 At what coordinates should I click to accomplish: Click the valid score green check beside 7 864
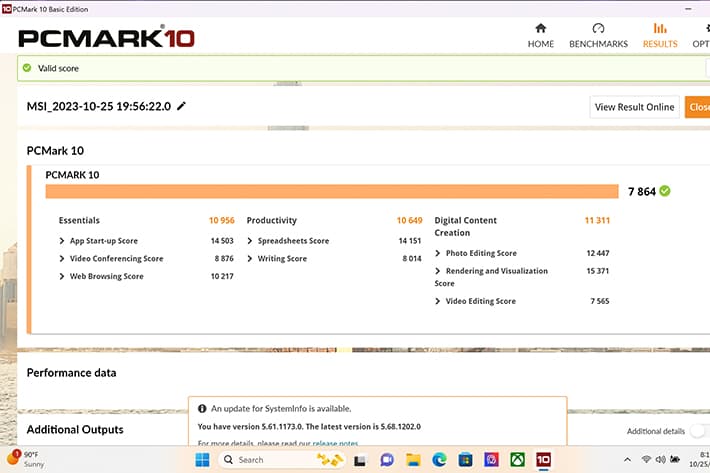665,191
